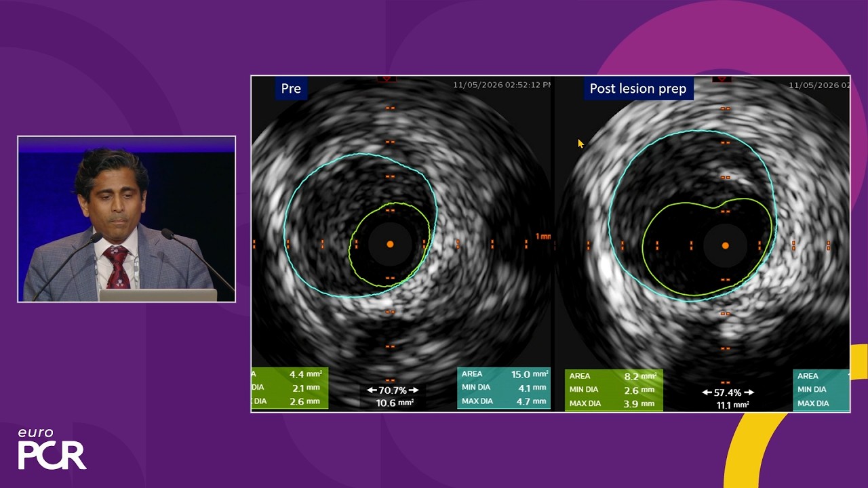Select the Pre label tag

(x=291, y=89)
